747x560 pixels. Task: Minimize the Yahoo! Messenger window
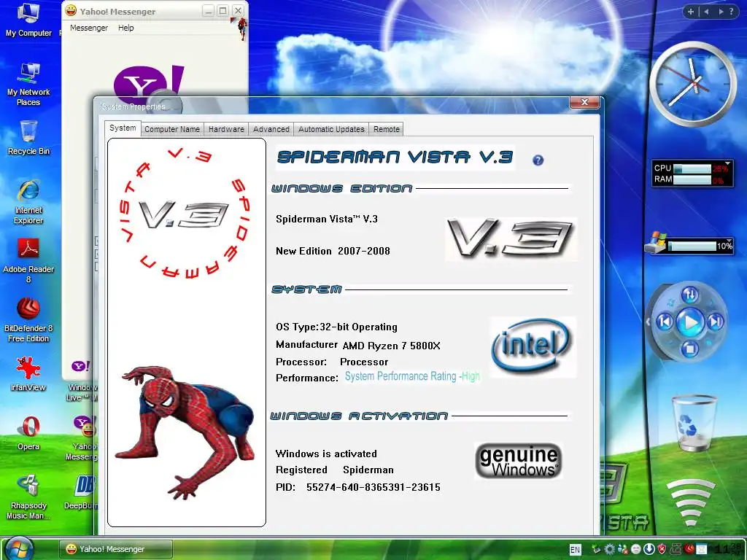tap(208, 10)
